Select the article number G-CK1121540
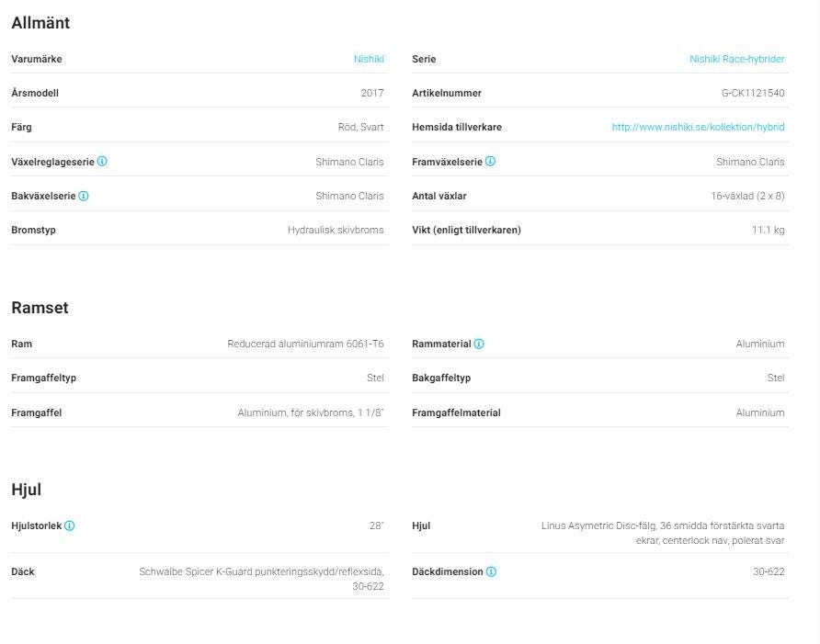The image size is (820, 644). (752, 94)
